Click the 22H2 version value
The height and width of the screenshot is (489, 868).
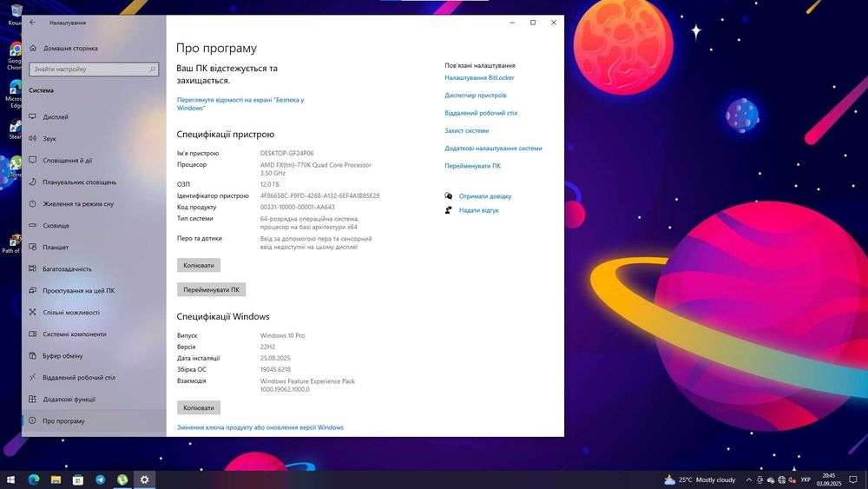pyautogui.click(x=267, y=347)
